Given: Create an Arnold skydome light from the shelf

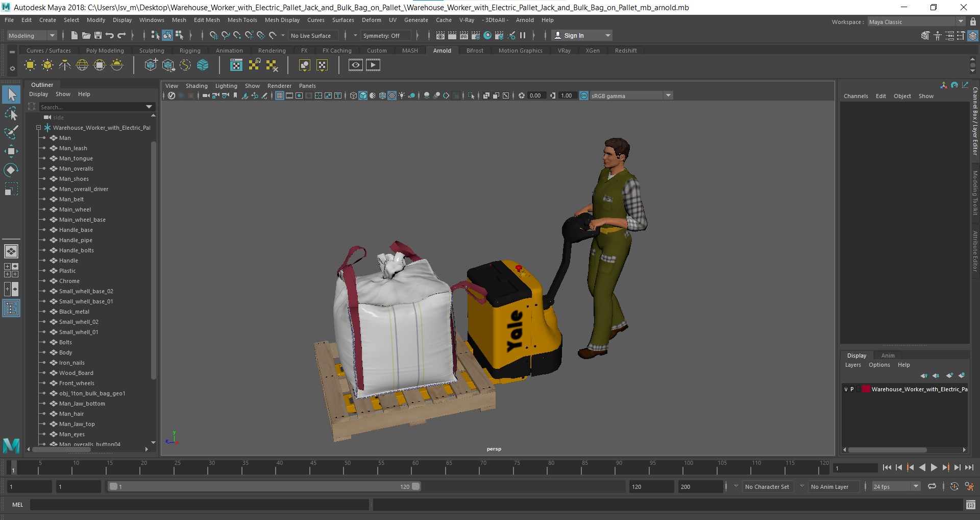Looking at the screenshot, I should (82, 65).
